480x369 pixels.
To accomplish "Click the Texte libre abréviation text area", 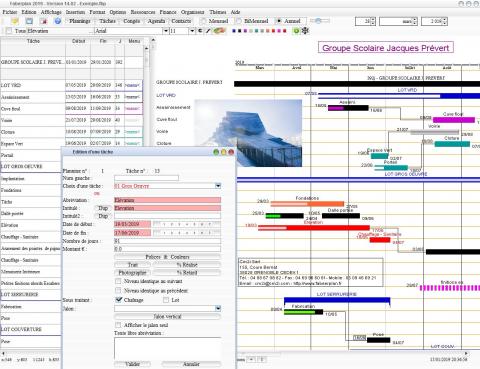I will [x=167, y=348].
